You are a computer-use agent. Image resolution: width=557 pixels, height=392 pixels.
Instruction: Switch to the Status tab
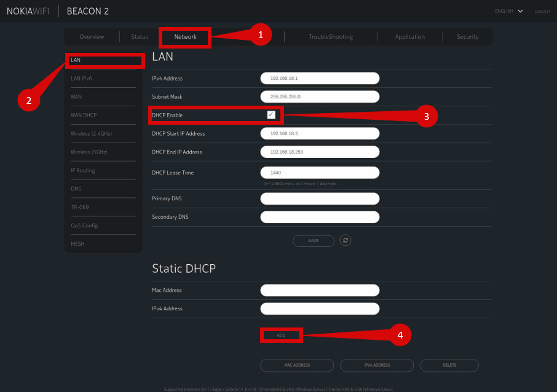coord(140,37)
